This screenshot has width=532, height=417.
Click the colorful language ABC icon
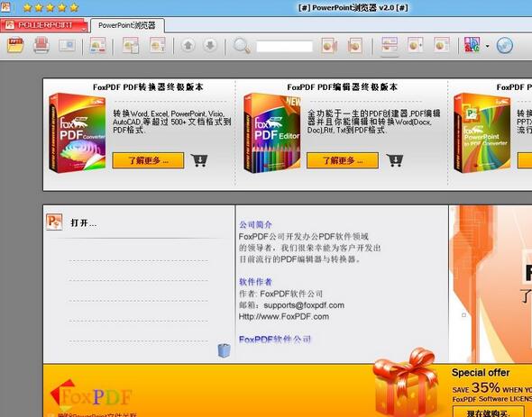pos(472,45)
